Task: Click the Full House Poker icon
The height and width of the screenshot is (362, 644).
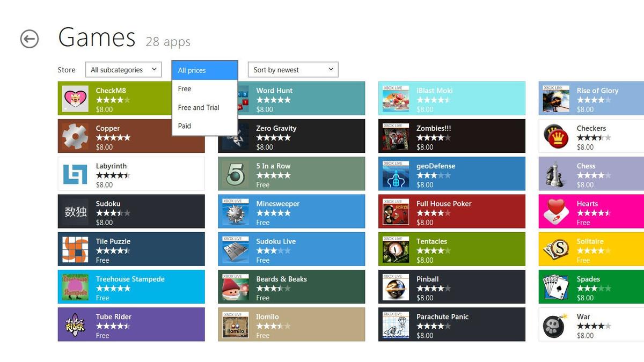Action: coord(396,211)
